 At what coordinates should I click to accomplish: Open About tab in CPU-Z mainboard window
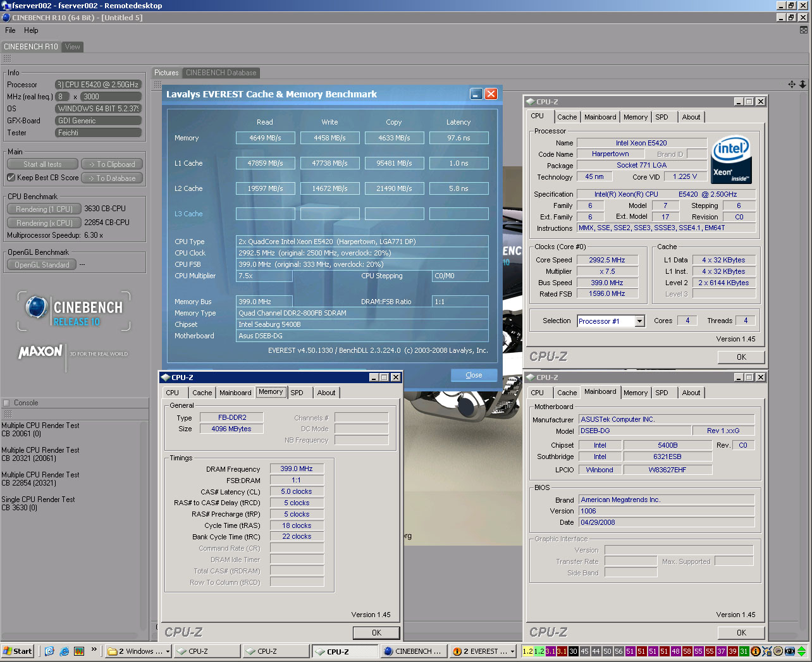[x=691, y=393]
